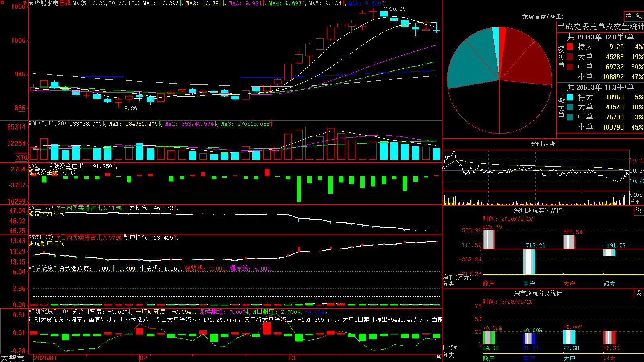Click the dark red 中单 buy-order swatch
This screenshot has width=644, height=362.
[570, 67]
